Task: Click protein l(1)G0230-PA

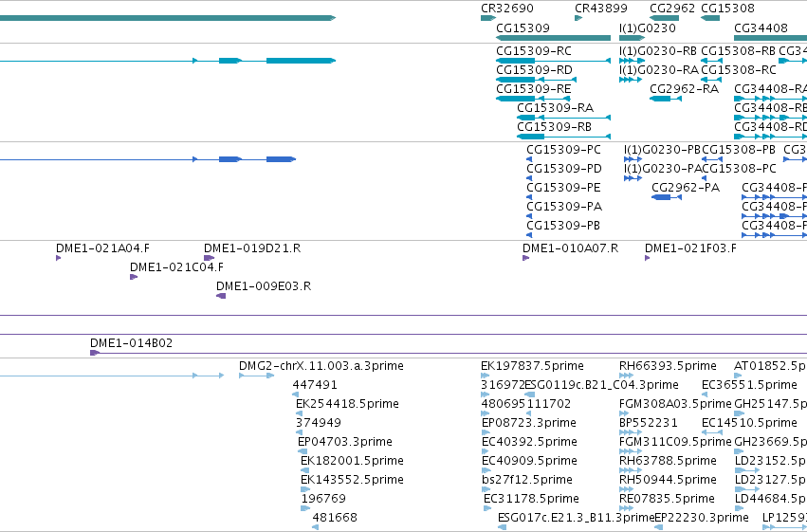Action: pyautogui.click(x=633, y=178)
